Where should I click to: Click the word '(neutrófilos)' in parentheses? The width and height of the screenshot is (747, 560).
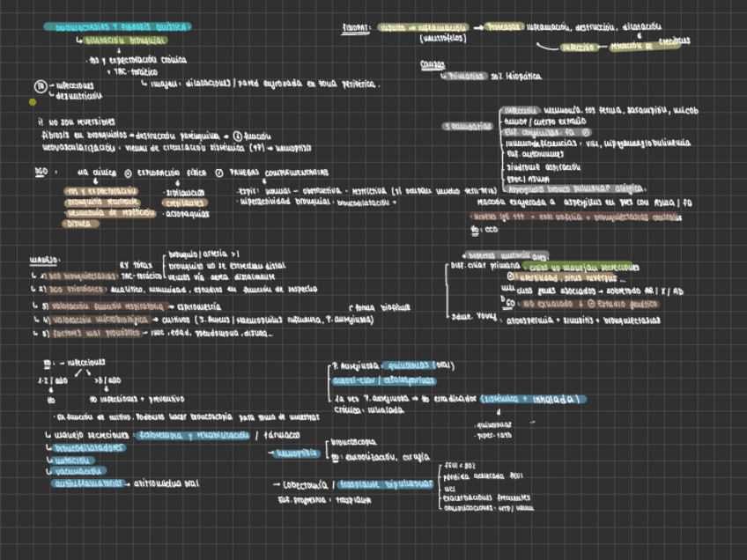443,39
